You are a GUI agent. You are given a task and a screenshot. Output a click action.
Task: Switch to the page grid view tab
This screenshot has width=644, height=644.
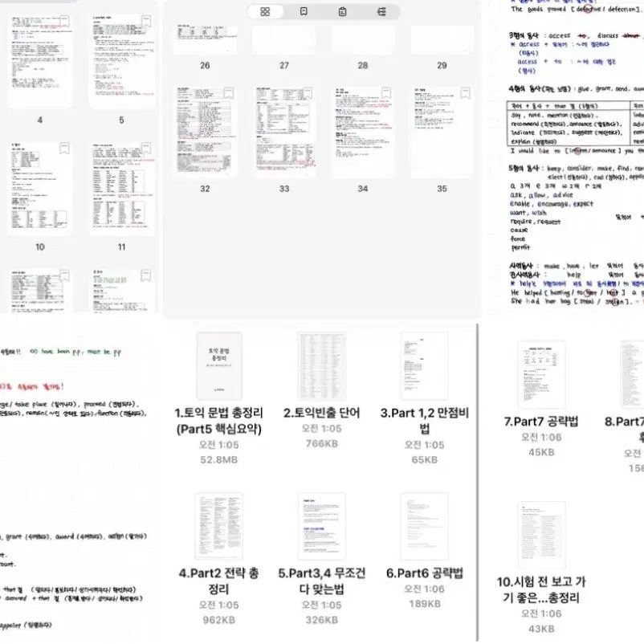(x=265, y=11)
